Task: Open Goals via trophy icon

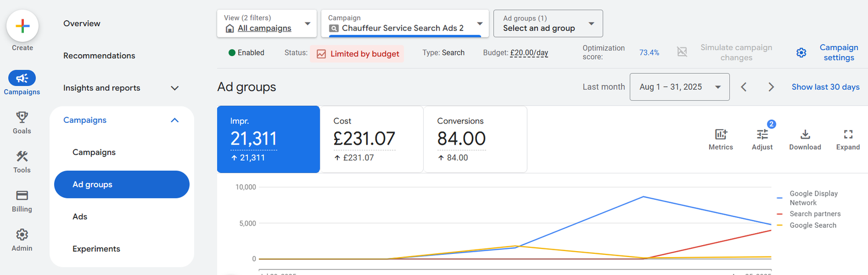Action: click(x=22, y=117)
